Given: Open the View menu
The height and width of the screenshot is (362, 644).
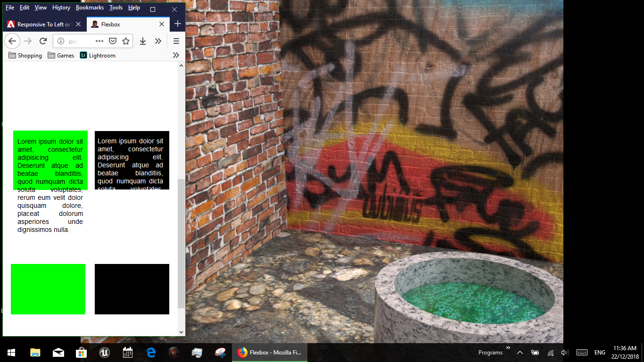Looking at the screenshot, I should pyautogui.click(x=41, y=8).
